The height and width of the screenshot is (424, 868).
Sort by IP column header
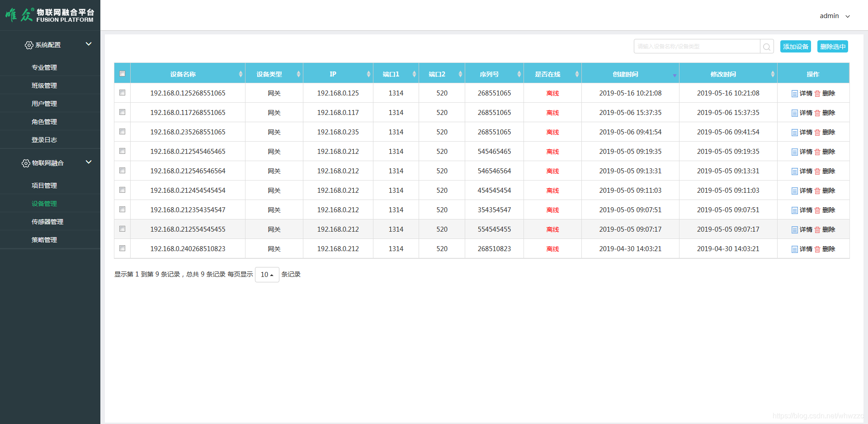tap(338, 74)
